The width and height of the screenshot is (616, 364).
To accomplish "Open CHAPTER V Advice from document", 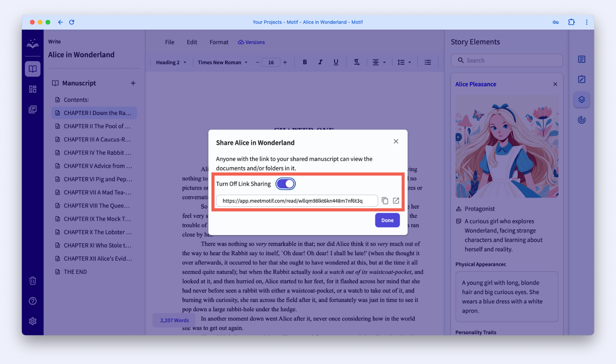I will click(x=94, y=166).
